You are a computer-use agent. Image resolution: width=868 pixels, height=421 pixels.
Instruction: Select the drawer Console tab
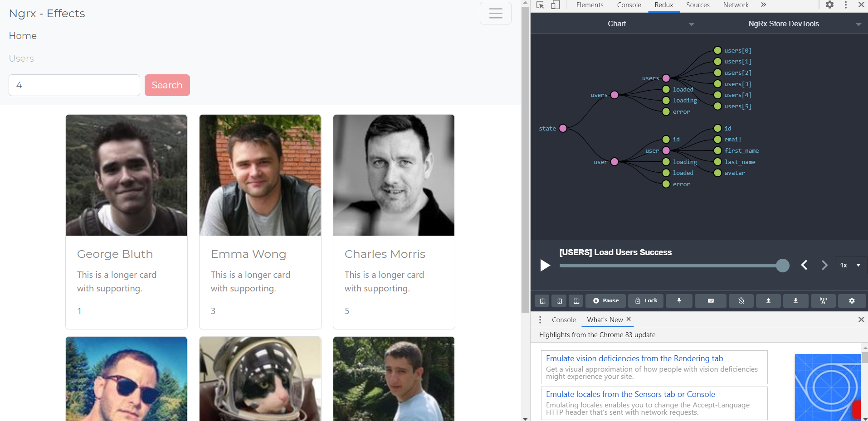pyautogui.click(x=564, y=320)
